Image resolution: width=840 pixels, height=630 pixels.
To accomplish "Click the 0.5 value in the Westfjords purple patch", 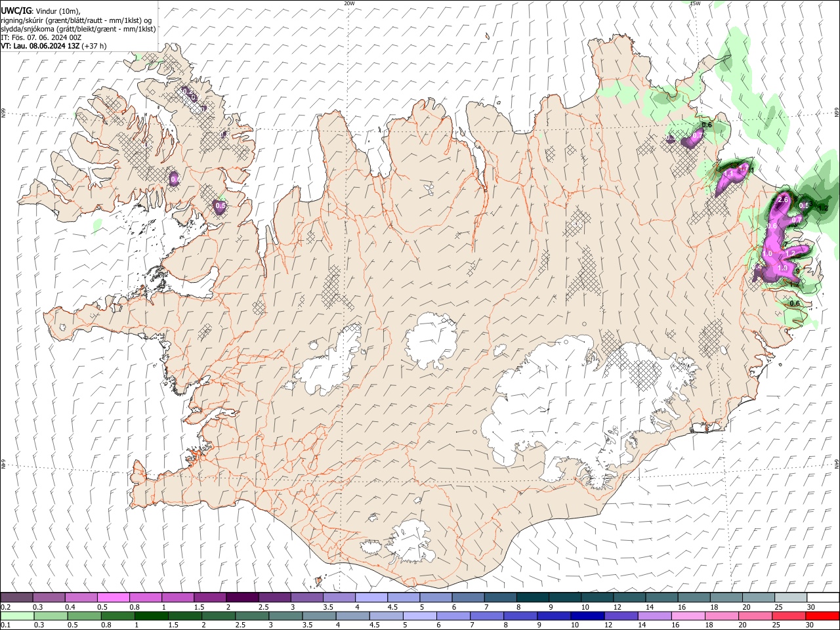I will [220, 205].
